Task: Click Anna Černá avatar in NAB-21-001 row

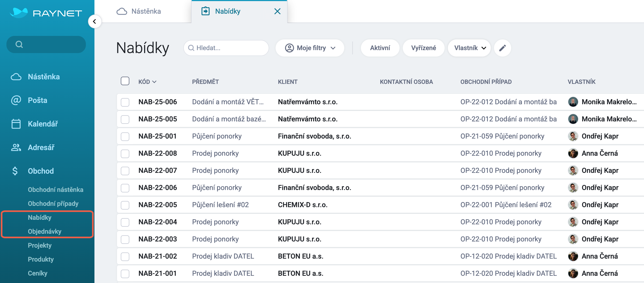Action: pos(573,273)
